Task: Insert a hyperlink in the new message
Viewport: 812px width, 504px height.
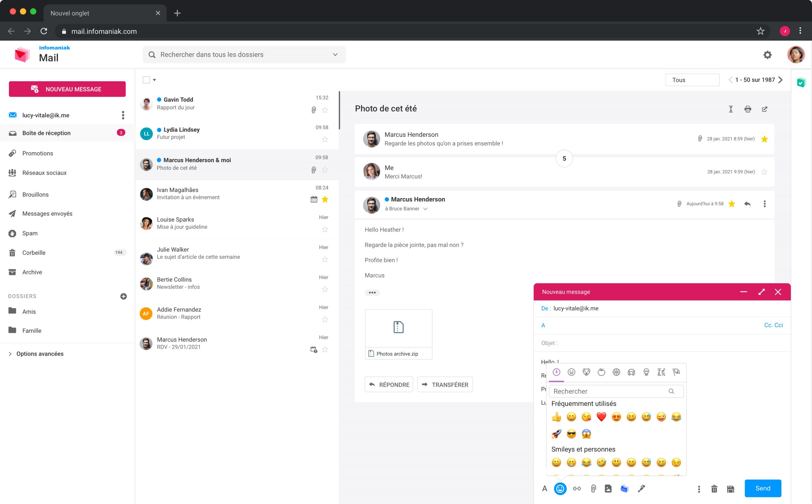Action: [x=577, y=489]
